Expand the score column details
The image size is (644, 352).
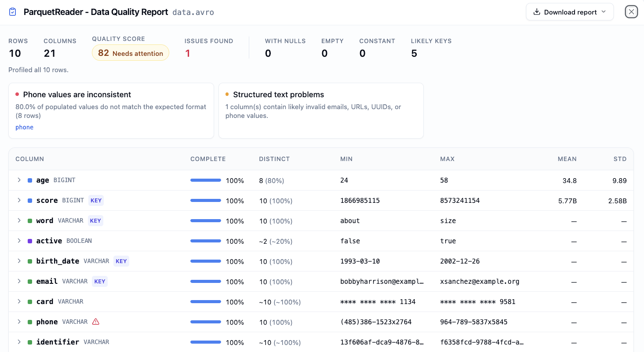coord(19,200)
